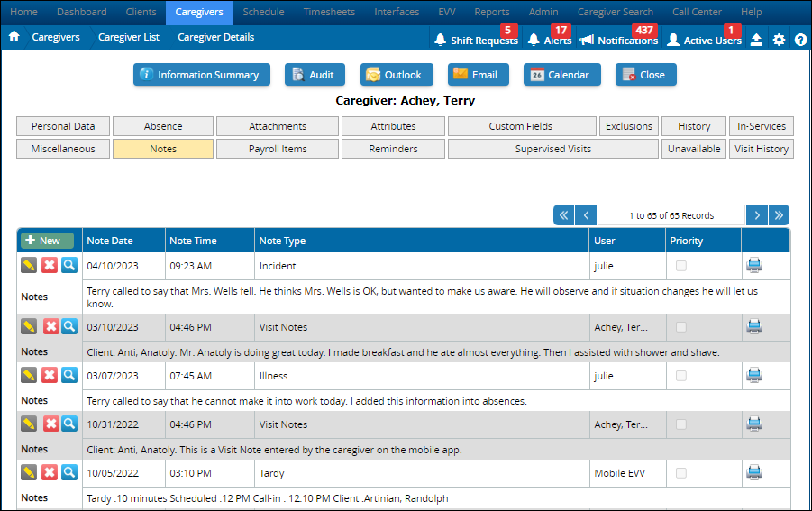
Task: View the 04/10/2023 Incident note details
Action: (x=69, y=265)
